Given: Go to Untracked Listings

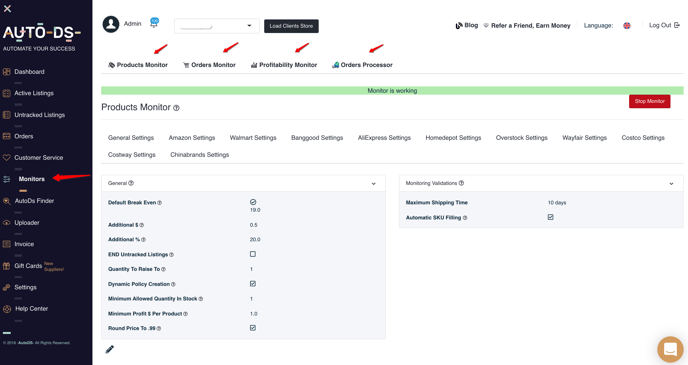Looking at the screenshot, I should point(39,115).
